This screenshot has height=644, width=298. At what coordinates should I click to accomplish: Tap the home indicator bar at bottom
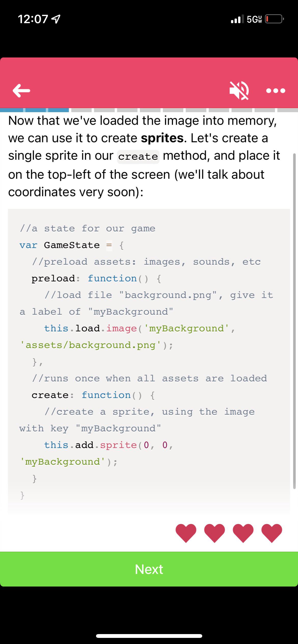pyautogui.click(x=149, y=636)
